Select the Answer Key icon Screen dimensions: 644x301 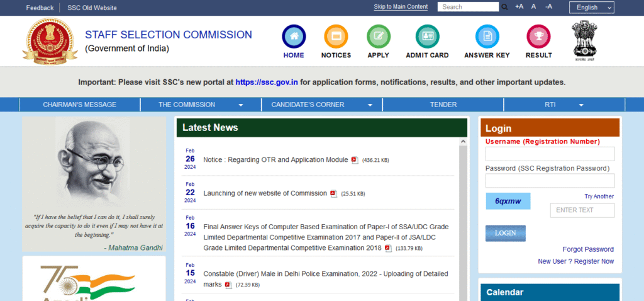tap(487, 37)
